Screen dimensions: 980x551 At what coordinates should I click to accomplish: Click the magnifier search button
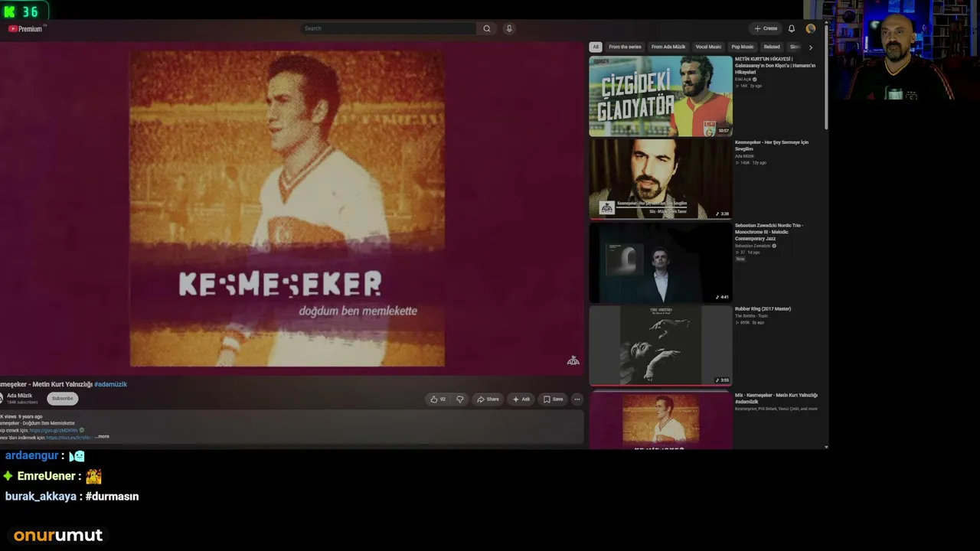click(486, 28)
